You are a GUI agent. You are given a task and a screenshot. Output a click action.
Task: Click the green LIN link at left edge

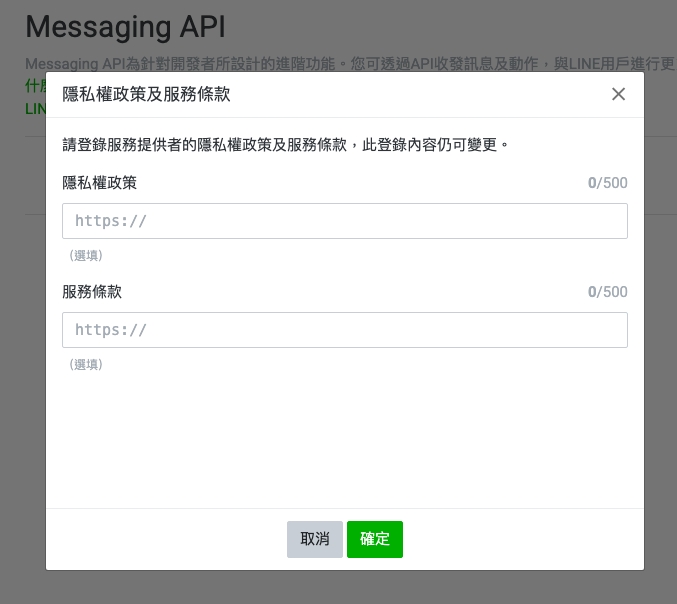34,107
